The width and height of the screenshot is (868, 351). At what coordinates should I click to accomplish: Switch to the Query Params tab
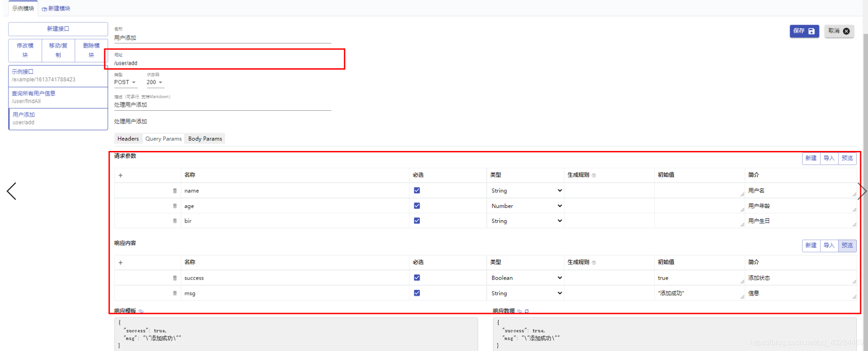coord(164,139)
